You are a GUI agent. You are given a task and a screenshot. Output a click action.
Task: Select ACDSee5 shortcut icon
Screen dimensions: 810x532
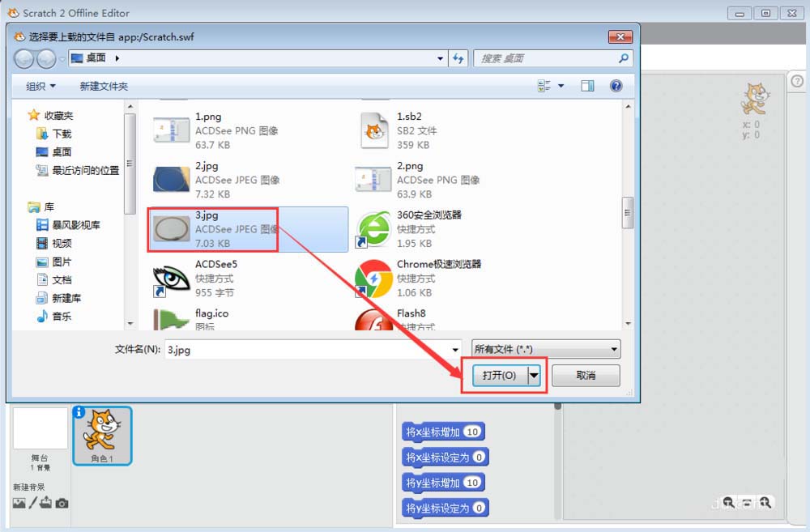point(171,279)
